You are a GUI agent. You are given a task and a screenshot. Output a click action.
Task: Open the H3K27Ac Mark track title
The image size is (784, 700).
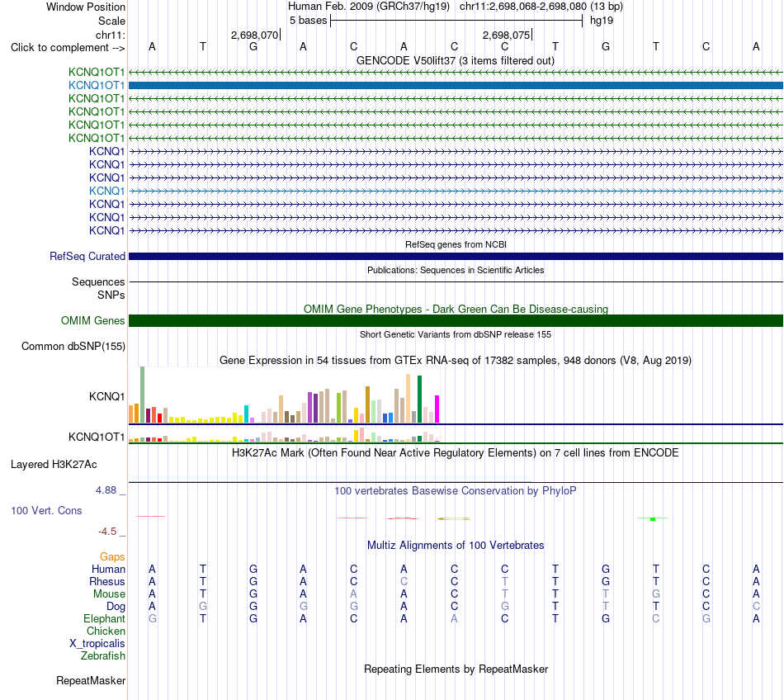(456, 452)
